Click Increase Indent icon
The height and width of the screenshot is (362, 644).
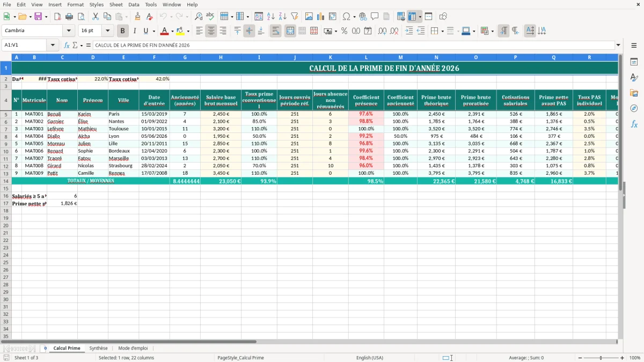[x=409, y=31]
